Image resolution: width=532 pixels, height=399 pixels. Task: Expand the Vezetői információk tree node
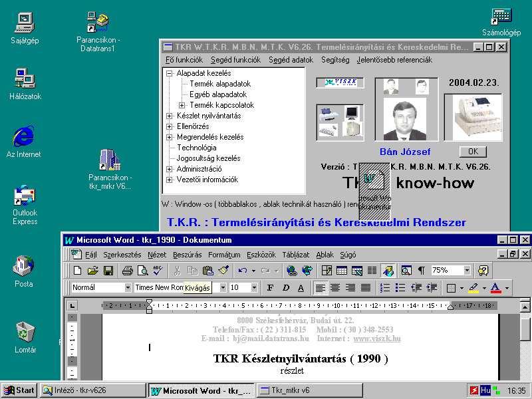click(x=170, y=180)
